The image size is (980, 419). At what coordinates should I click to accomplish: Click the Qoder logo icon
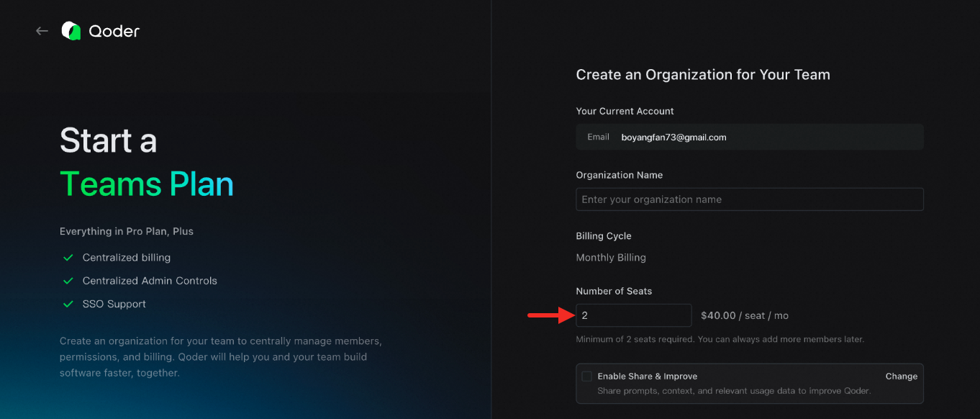tap(71, 31)
